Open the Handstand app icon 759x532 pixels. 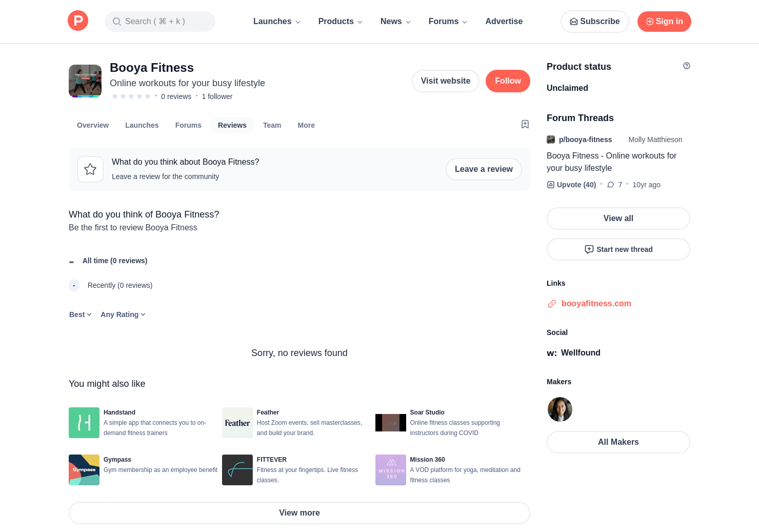pyautogui.click(x=84, y=423)
